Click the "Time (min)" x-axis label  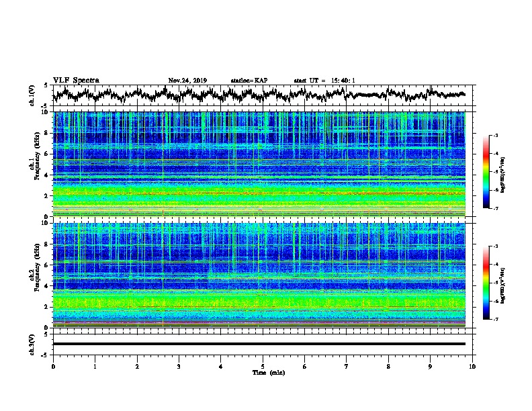click(269, 373)
